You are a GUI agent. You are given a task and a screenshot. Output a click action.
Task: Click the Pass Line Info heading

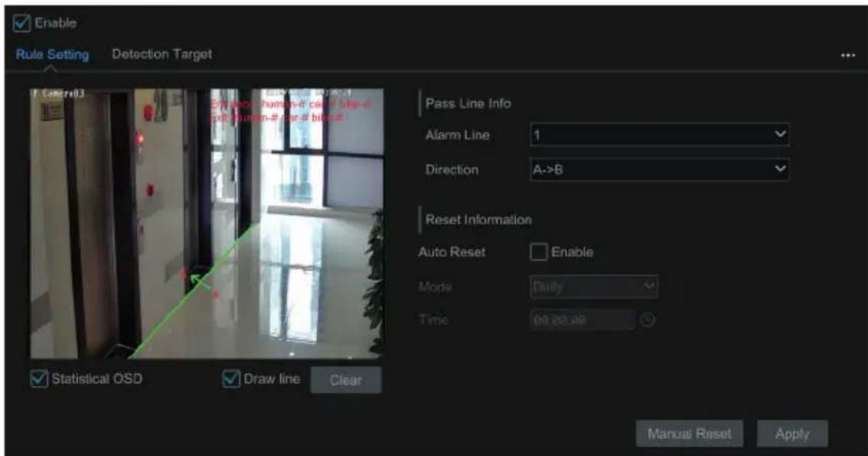point(468,103)
